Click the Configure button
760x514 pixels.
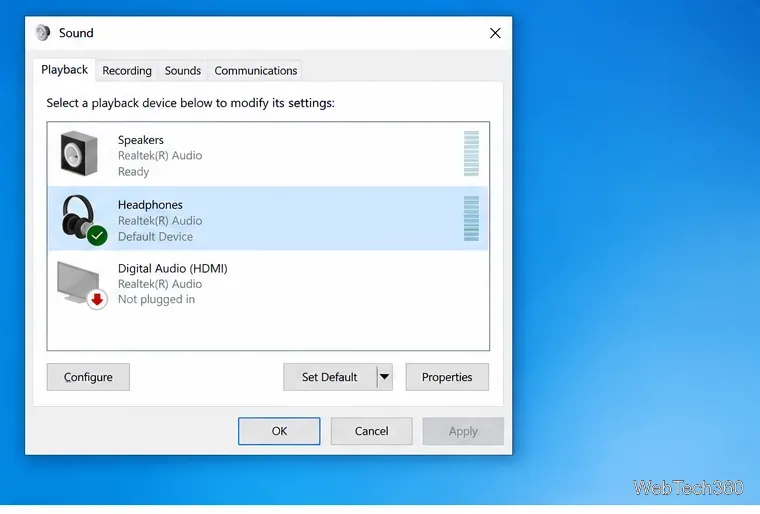tap(88, 377)
